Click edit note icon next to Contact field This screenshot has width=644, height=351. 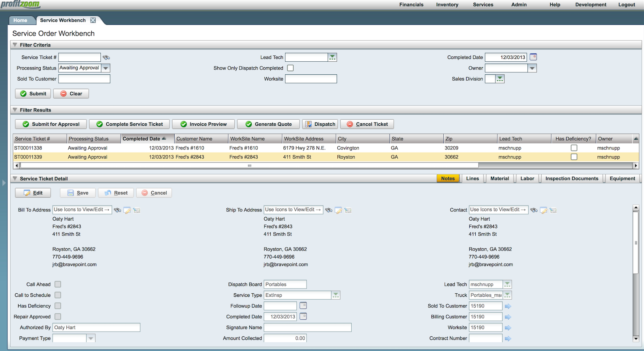tap(544, 210)
